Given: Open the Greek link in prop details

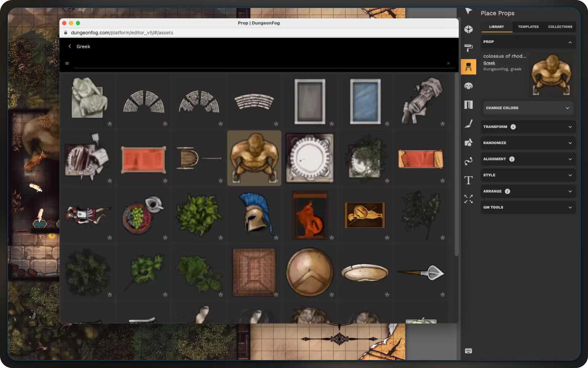Looking at the screenshot, I should (489, 63).
